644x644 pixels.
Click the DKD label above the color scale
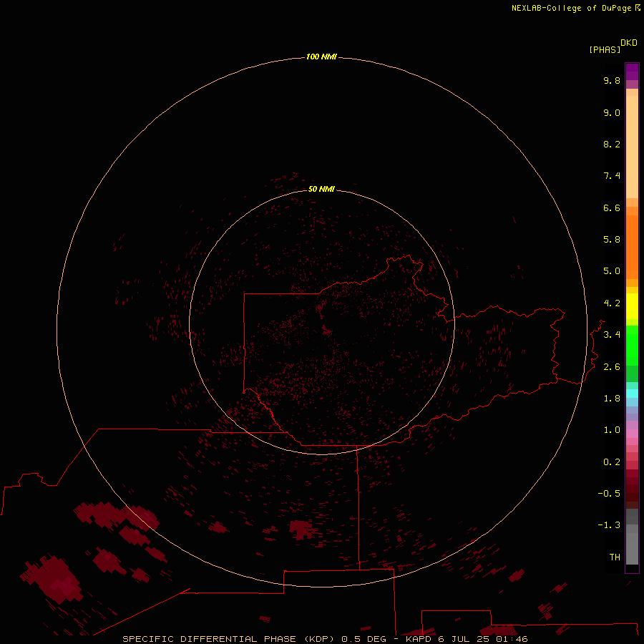click(x=629, y=43)
